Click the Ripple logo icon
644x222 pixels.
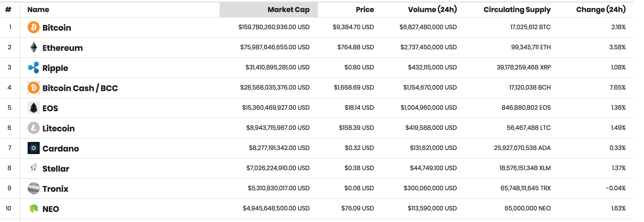click(x=34, y=67)
